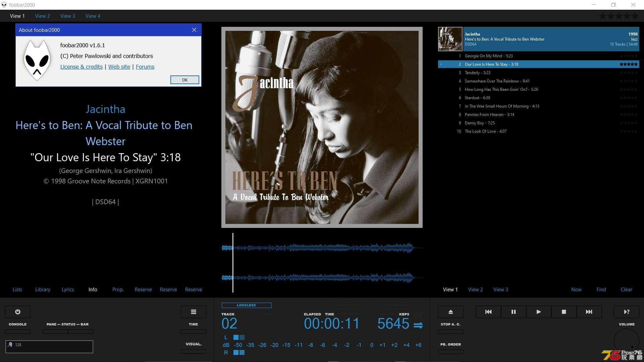Screen dimensions: 644x362
Task: Click the foobar2000 alien logo in About dialog
Action: tap(37, 60)
